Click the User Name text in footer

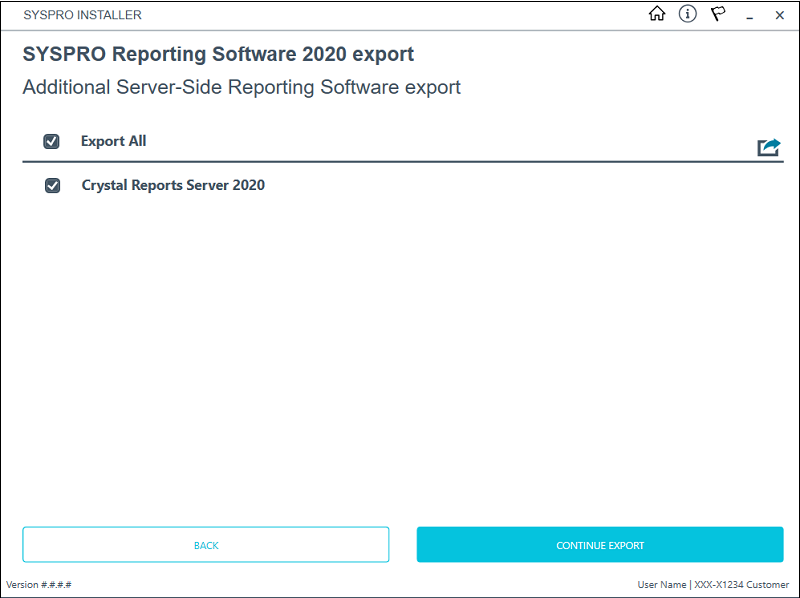pos(661,585)
